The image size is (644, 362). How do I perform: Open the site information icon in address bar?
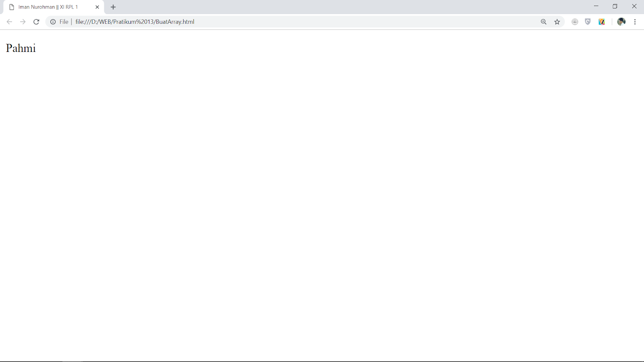pyautogui.click(x=53, y=22)
